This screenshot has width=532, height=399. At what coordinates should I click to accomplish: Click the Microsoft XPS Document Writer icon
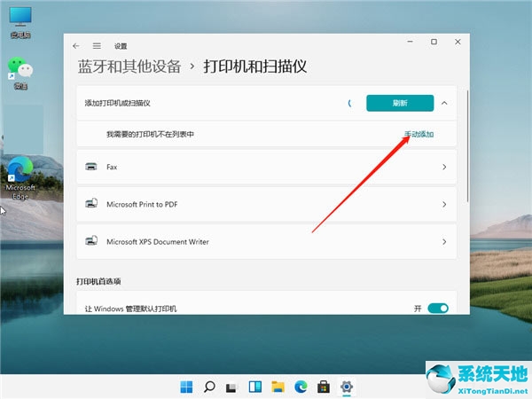coord(91,241)
